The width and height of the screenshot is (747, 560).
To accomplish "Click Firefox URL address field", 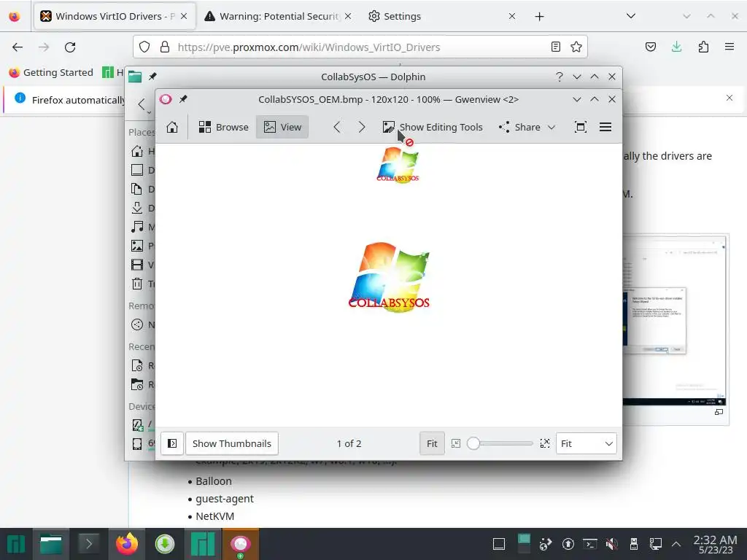I will click(x=360, y=47).
